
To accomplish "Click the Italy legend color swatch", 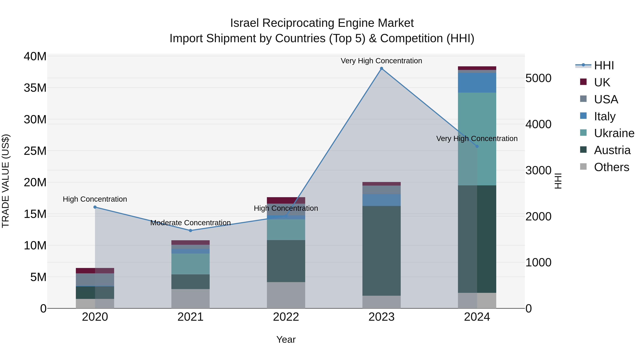I will pyautogui.click(x=583, y=116).
